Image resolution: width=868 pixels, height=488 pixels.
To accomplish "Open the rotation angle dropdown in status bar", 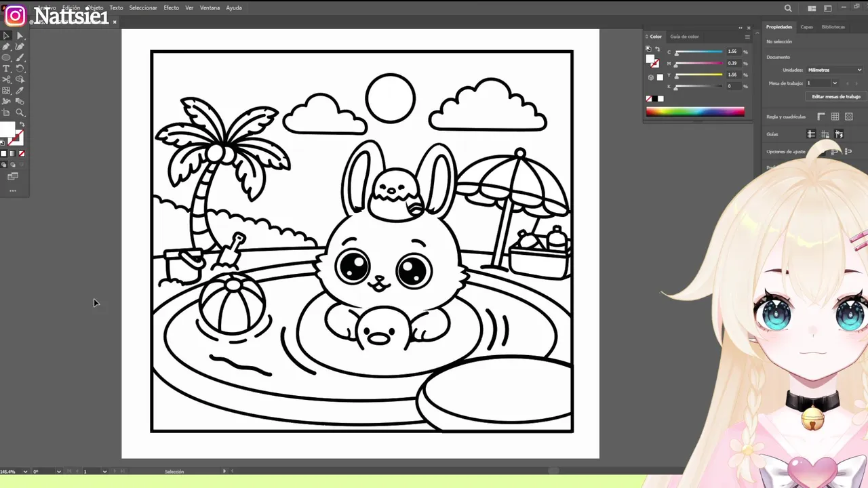I will 58,471.
